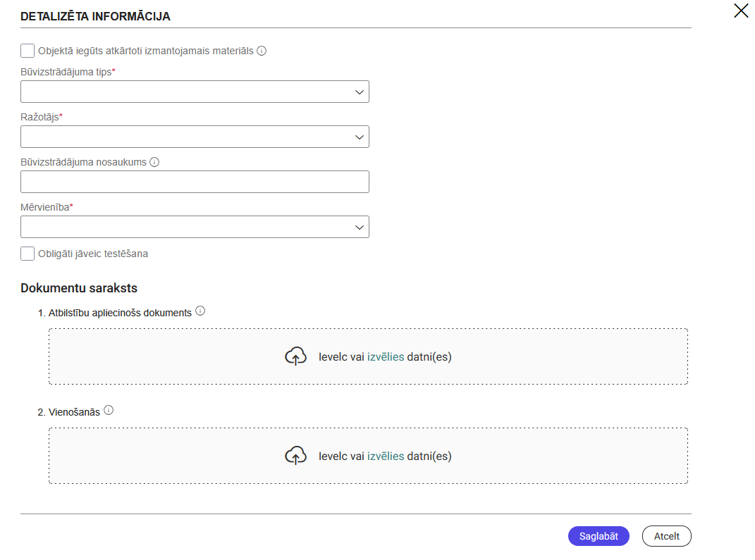
Task: Cancel with the Atcelt button
Action: [666, 536]
